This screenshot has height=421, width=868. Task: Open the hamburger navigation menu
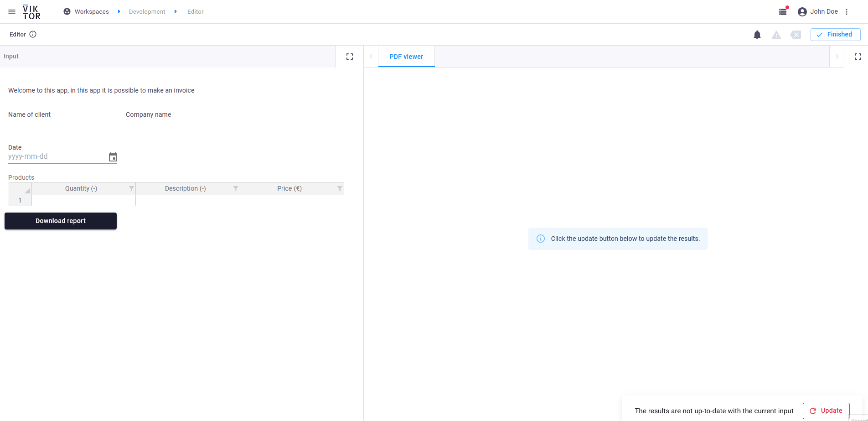tap(12, 12)
